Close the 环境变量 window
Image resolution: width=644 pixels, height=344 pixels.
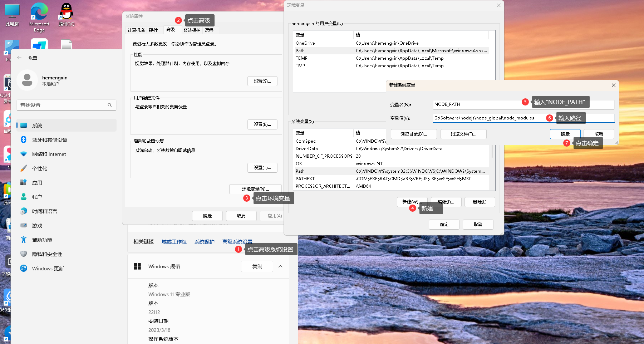[499, 5]
